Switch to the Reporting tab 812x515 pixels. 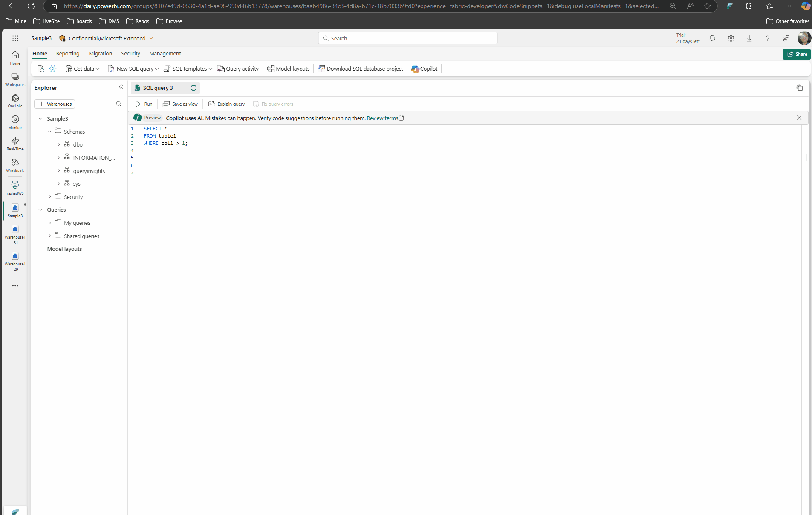(x=68, y=53)
